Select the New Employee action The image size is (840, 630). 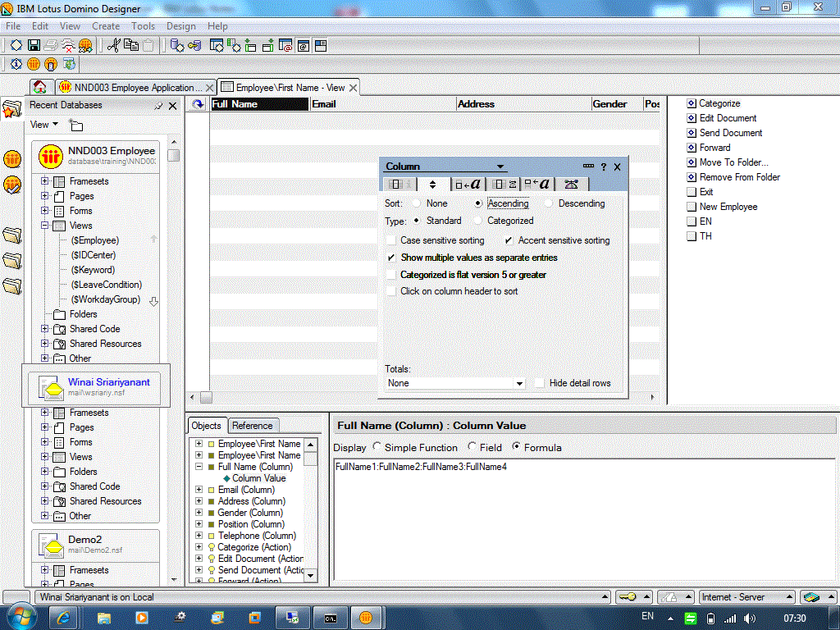tap(728, 207)
